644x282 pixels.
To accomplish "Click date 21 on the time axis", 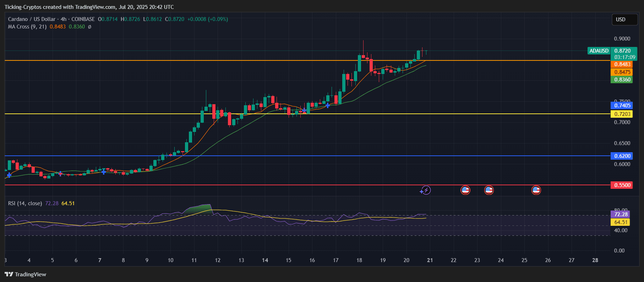I will pos(430,260).
